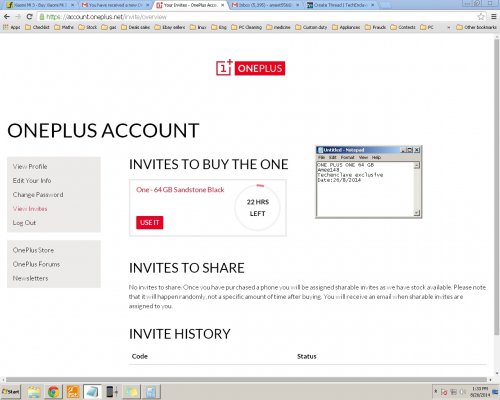Open the Format menu in Notepad
Viewport: 500px width, 400px height.
[x=347, y=157]
